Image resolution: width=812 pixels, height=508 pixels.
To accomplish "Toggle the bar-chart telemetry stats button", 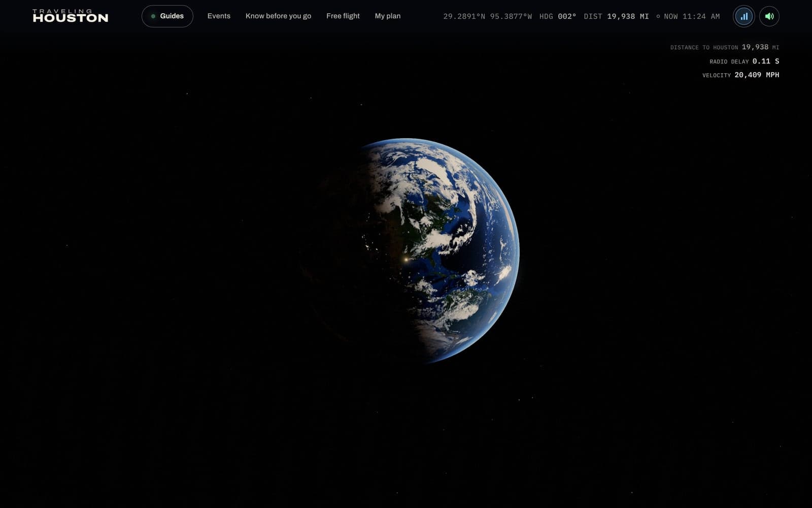I will coord(744,16).
